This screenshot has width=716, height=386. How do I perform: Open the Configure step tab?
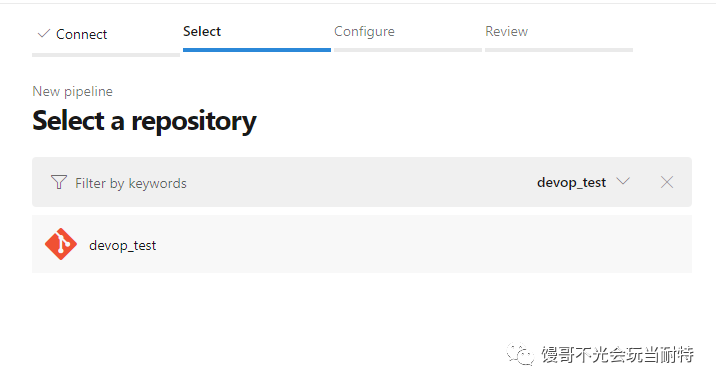[364, 32]
